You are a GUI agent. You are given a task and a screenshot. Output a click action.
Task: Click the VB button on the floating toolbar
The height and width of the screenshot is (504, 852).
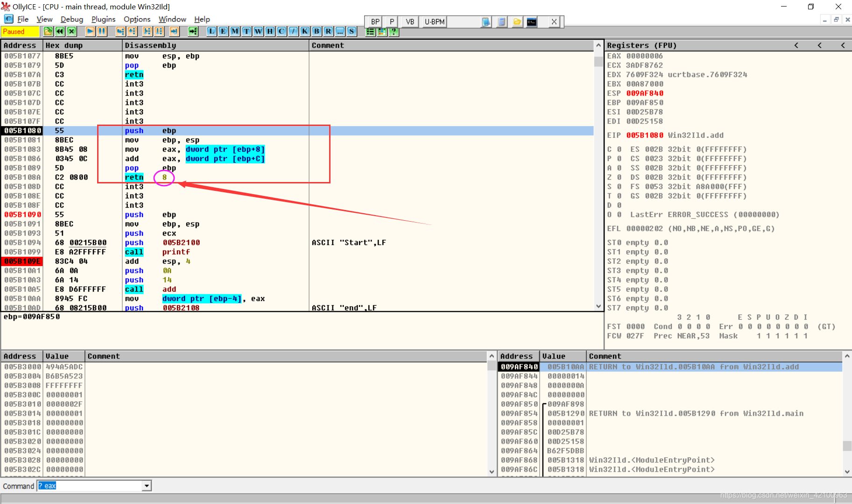[410, 22]
